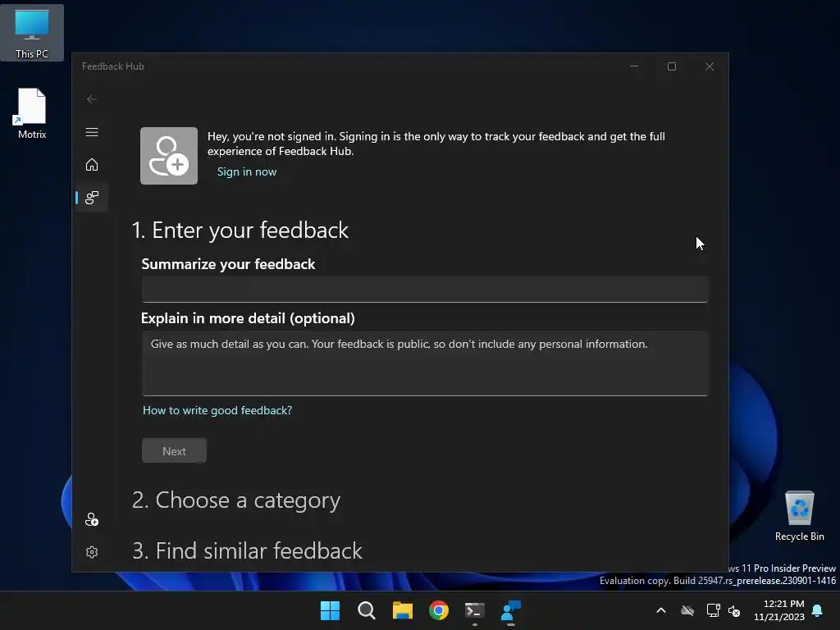Viewport: 840px width, 630px height.
Task: Select Recycle Bin desktop icon
Action: 799,517
